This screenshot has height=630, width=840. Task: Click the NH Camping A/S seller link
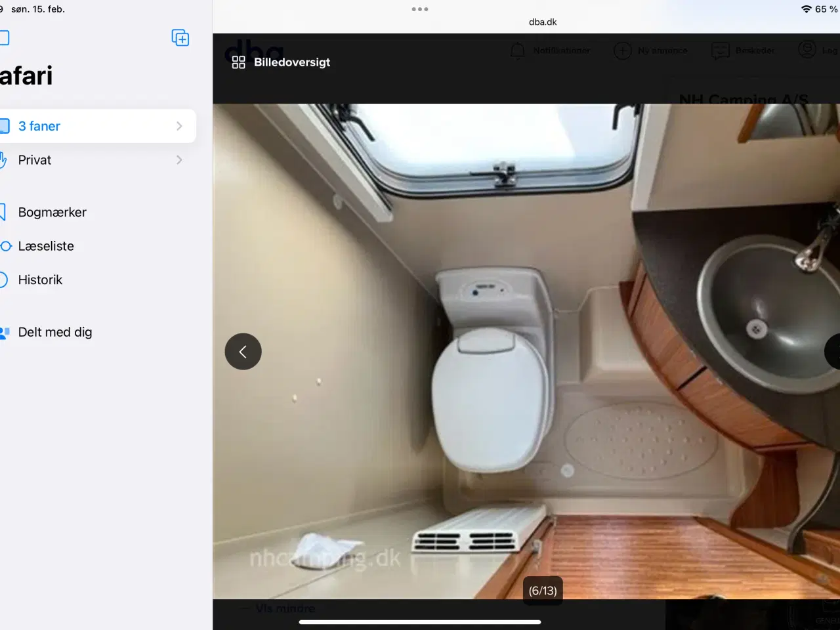click(744, 99)
